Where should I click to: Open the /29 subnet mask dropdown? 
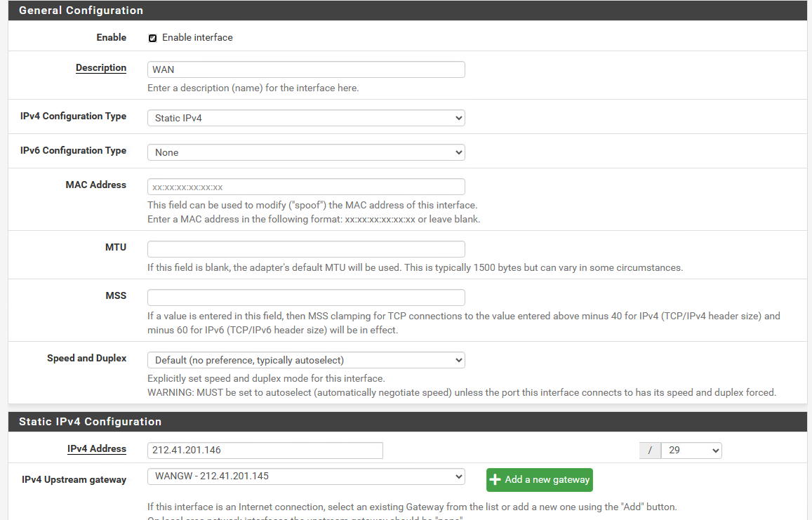[x=691, y=451]
